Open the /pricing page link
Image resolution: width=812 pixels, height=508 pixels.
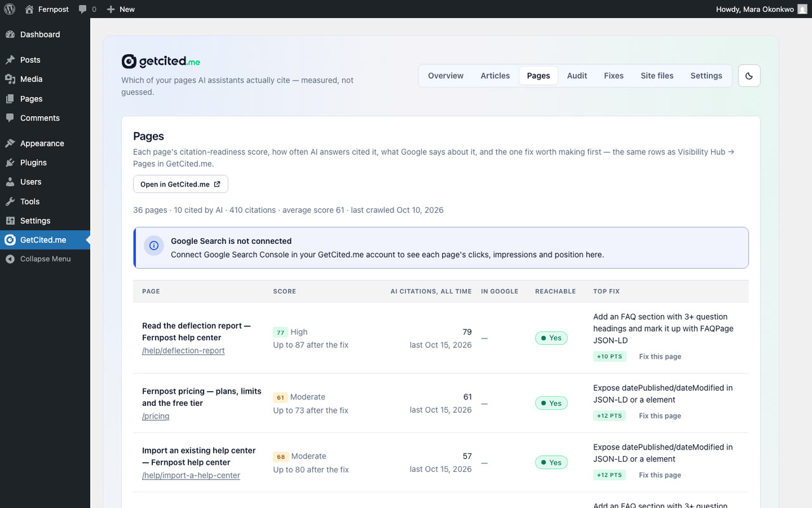155,416
